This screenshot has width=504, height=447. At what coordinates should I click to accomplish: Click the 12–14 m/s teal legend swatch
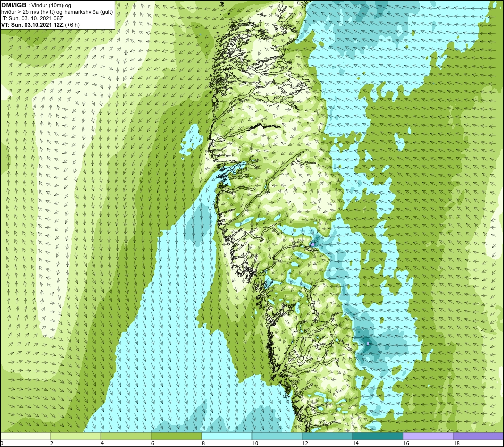tap(327, 436)
